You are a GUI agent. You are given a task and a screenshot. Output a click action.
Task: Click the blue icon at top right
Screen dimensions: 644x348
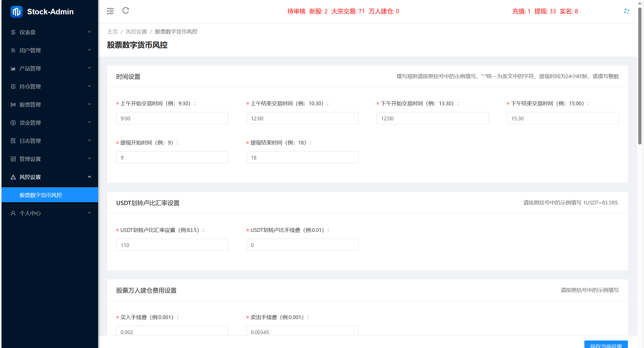pos(627,11)
